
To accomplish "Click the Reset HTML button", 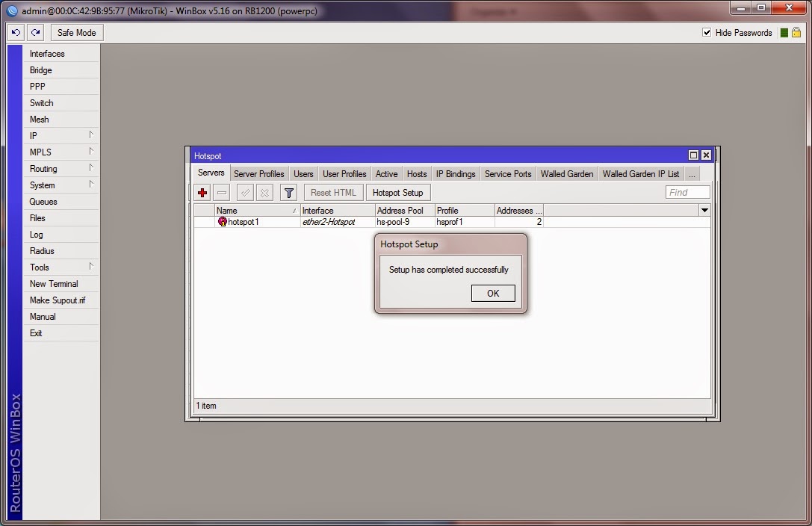I will pos(333,193).
